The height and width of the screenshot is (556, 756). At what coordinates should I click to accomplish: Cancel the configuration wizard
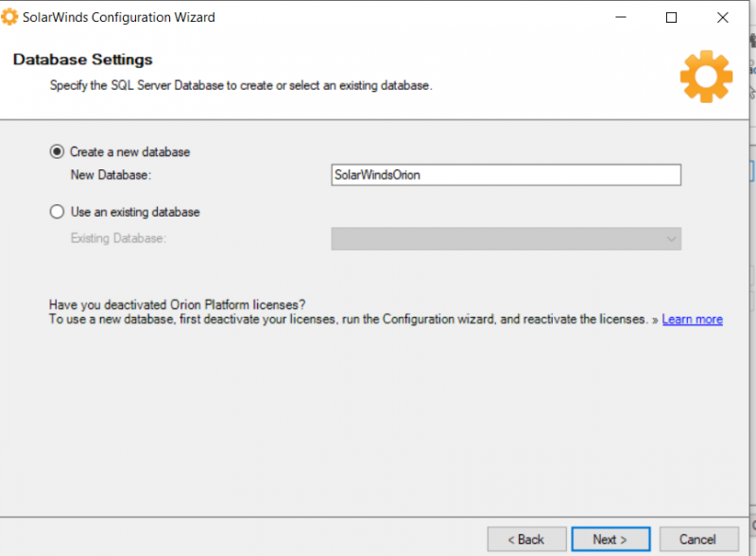click(x=697, y=539)
